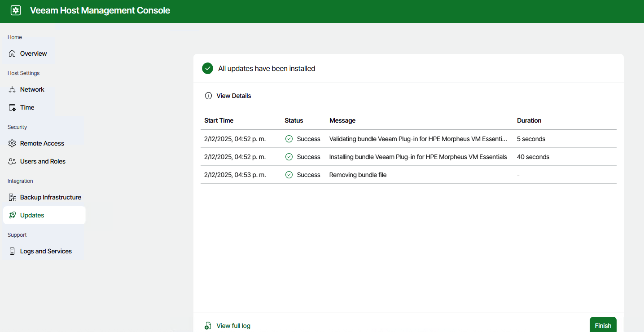Screen dimensions: 644x332
Task: Click the Success icon on Installing bundle row
Action: pos(289,157)
